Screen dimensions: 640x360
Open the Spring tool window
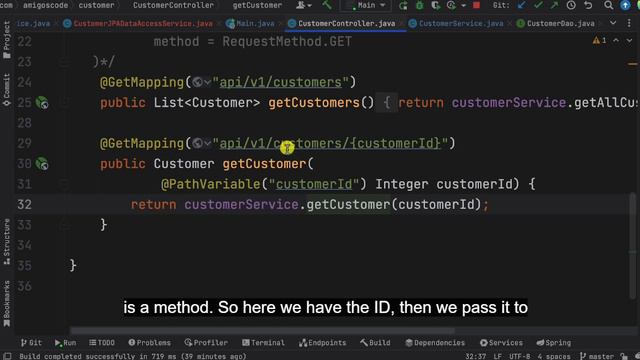(x=553, y=343)
